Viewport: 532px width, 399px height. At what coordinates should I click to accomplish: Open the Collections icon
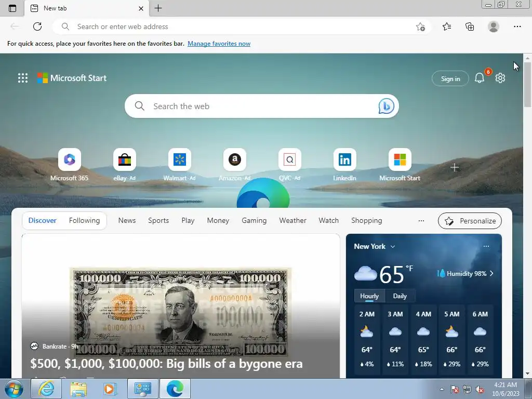pyautogui.click(x=470, y=26)
